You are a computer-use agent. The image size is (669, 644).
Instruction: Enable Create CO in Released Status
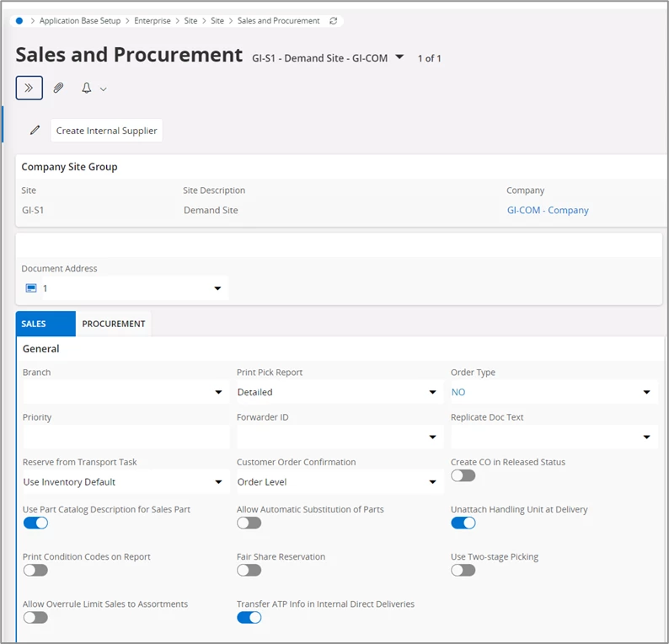point(463,475)
